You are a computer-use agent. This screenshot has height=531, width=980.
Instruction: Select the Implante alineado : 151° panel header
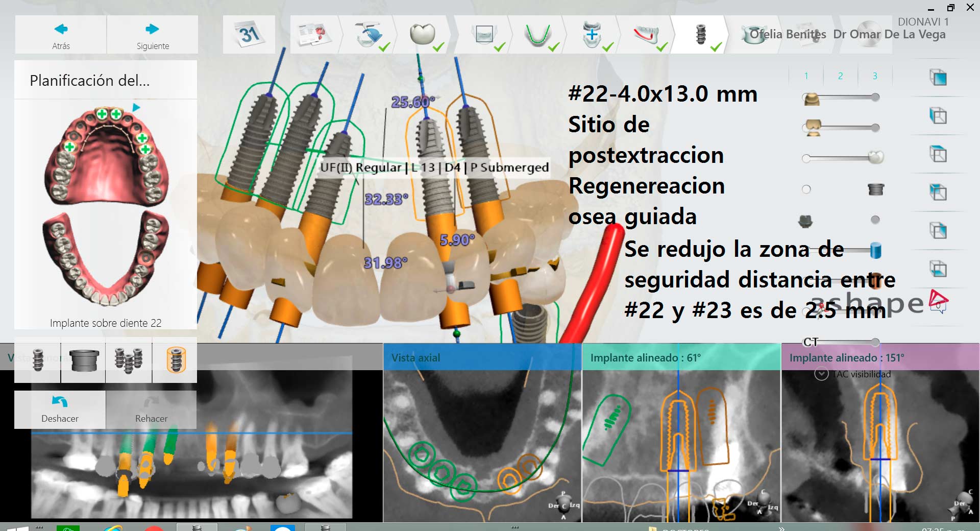(x=880, y=357)
